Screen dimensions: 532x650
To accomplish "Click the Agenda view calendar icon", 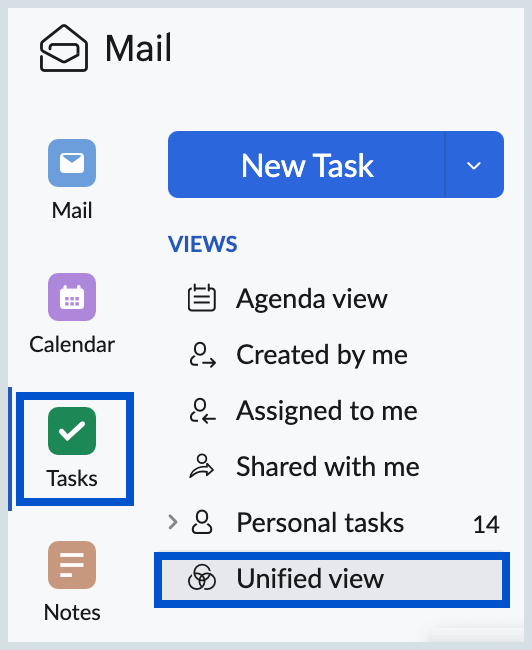I will (x=202, y=298).
